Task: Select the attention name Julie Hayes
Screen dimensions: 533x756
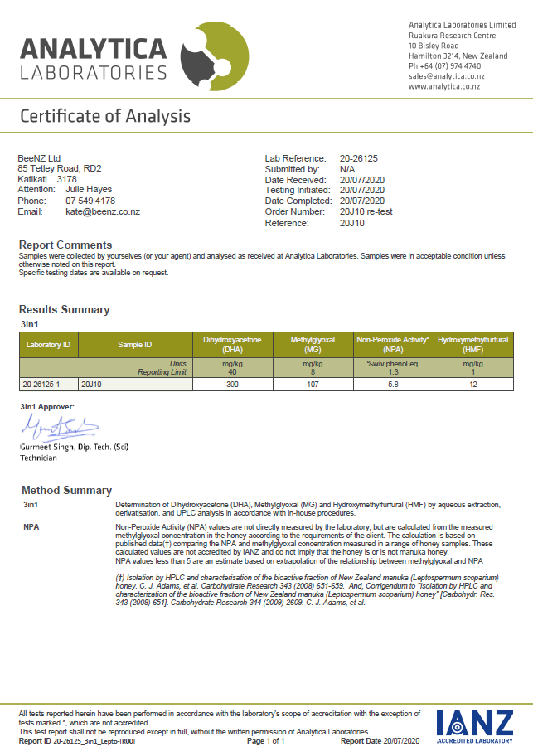Action: (x=89, y=190)
